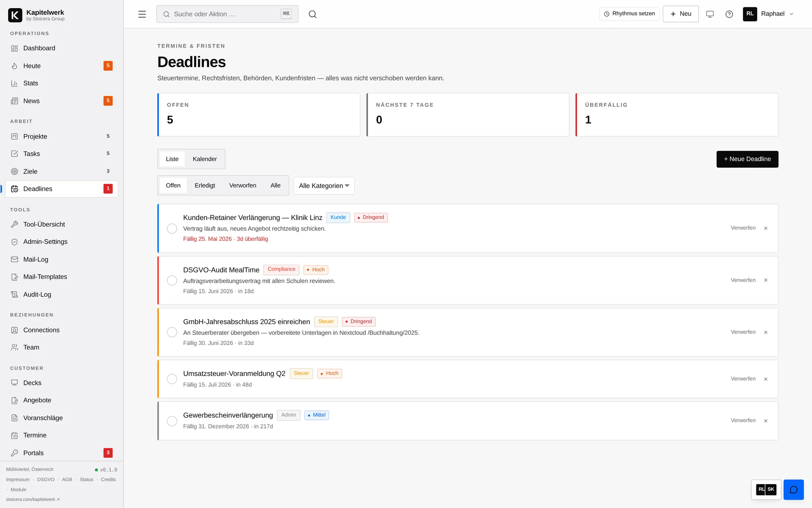Click the RL SK presence avatars widget
Screen dimensions: 812x508
pyautogui.click(x=766, y=490)
